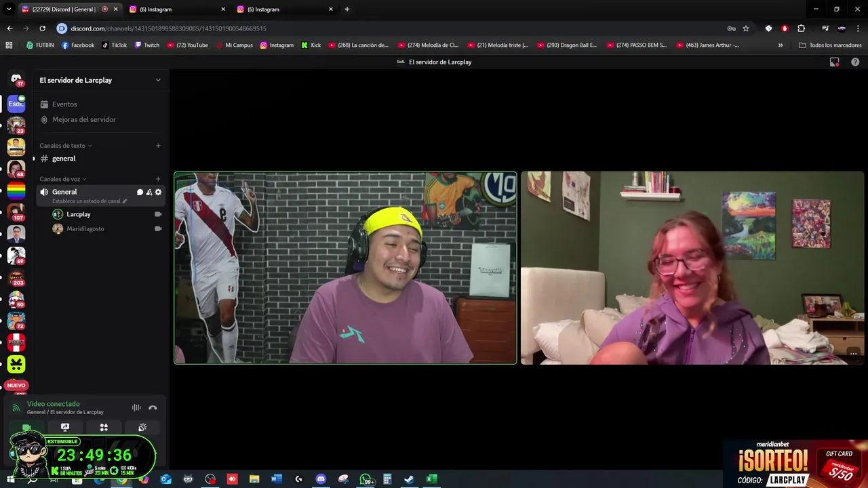
Task: Create channel plus next to Canales de voz
Action: pos(158,179)
